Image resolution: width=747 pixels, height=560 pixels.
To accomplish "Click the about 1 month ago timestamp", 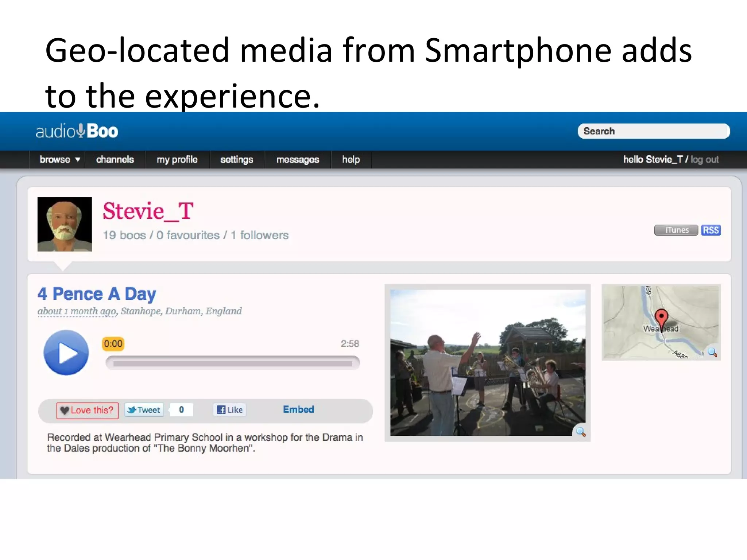I will (x=77, y=311).
